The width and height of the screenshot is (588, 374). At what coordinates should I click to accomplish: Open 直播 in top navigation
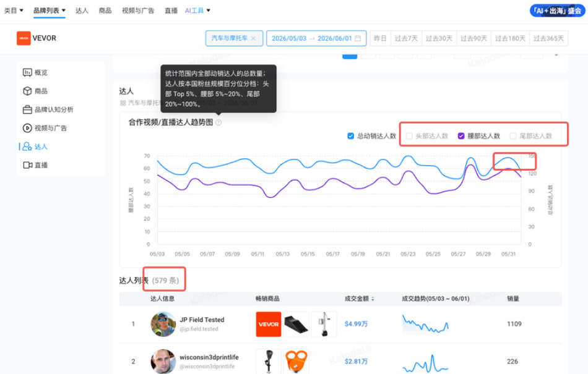click(171, 11)
